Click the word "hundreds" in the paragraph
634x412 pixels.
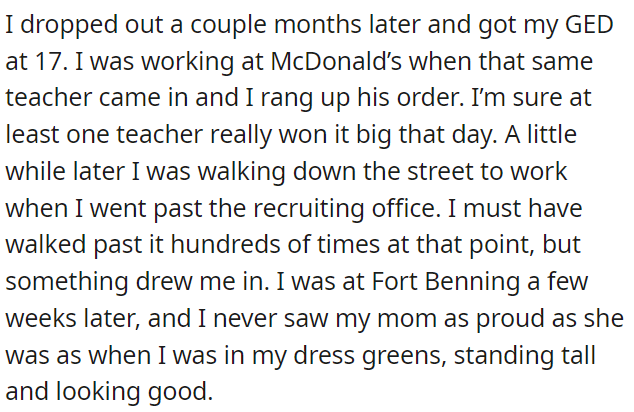(x=226, y=245)
